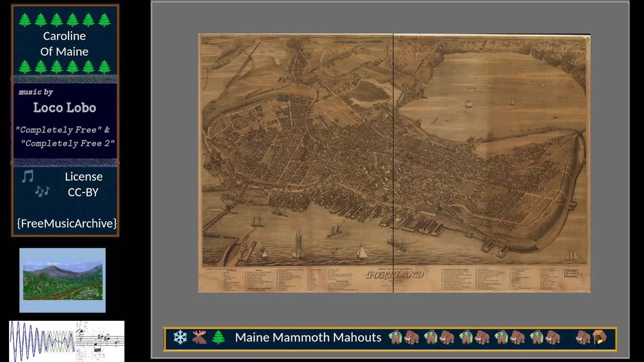644x362 pixels.
Task: Click the pine tree icon beside the moose
Action: click(x=218, y=337)
